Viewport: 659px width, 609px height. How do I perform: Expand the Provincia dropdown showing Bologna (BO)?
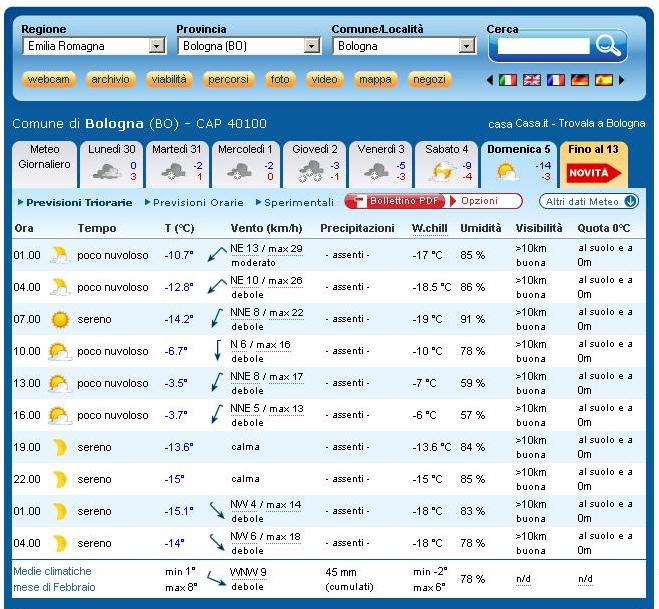(312, 46)
